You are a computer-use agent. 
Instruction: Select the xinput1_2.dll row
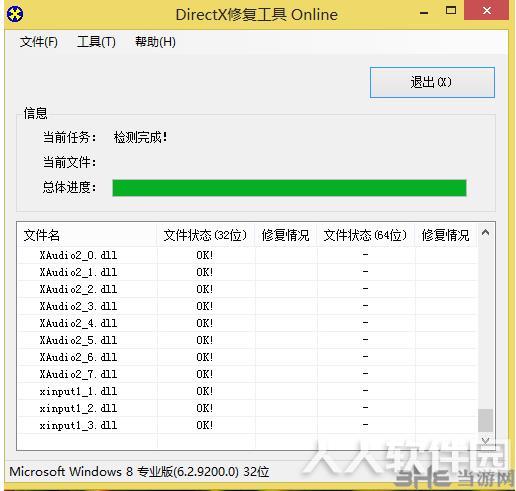coord(248,408)
